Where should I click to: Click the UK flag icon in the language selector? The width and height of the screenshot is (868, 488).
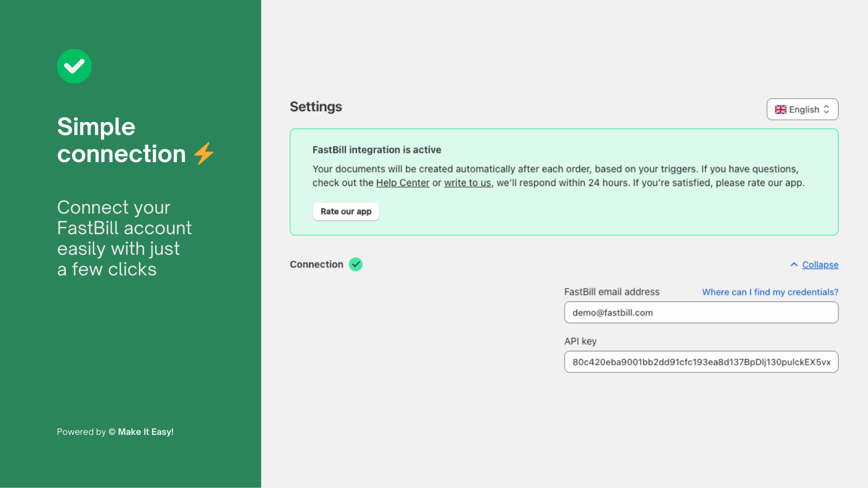(781, 109)
